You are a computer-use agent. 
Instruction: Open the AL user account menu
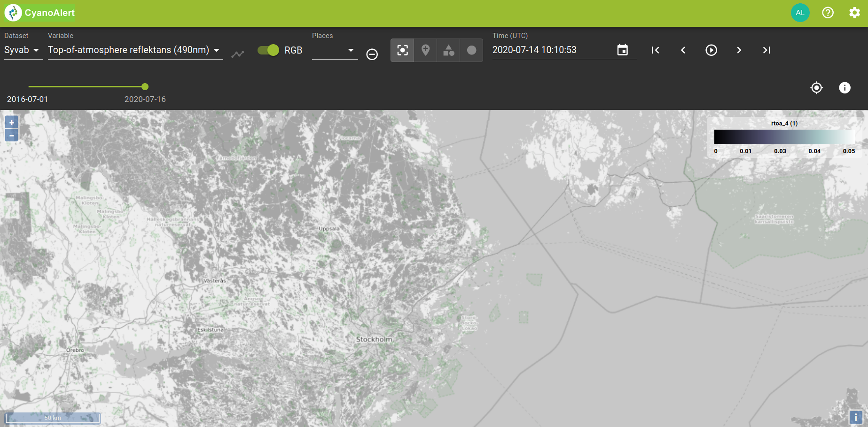800,13
